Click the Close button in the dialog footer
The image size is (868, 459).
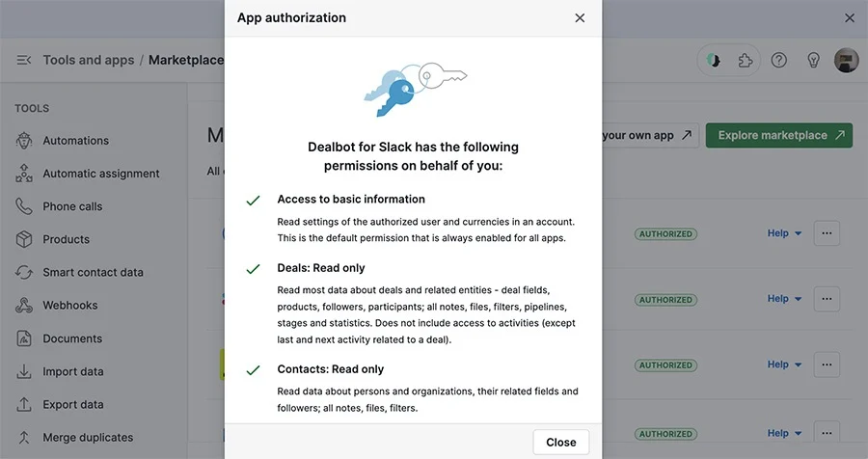click(560, 442)
